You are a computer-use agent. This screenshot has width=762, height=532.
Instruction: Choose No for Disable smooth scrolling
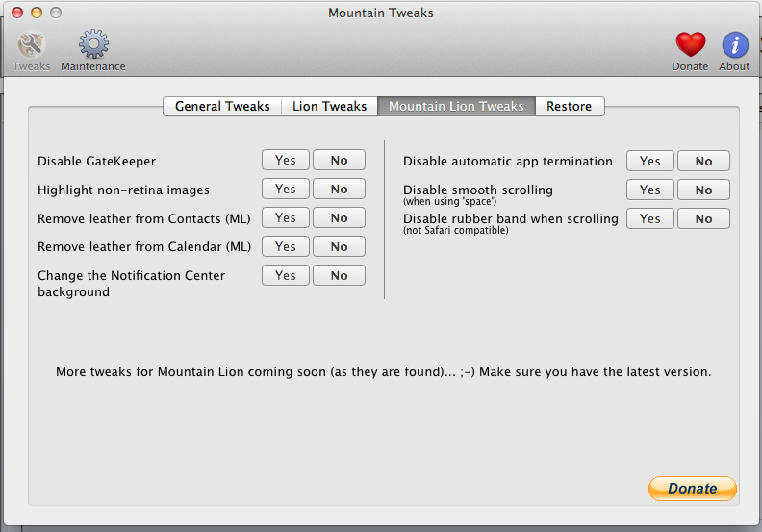tap(703, 190)
